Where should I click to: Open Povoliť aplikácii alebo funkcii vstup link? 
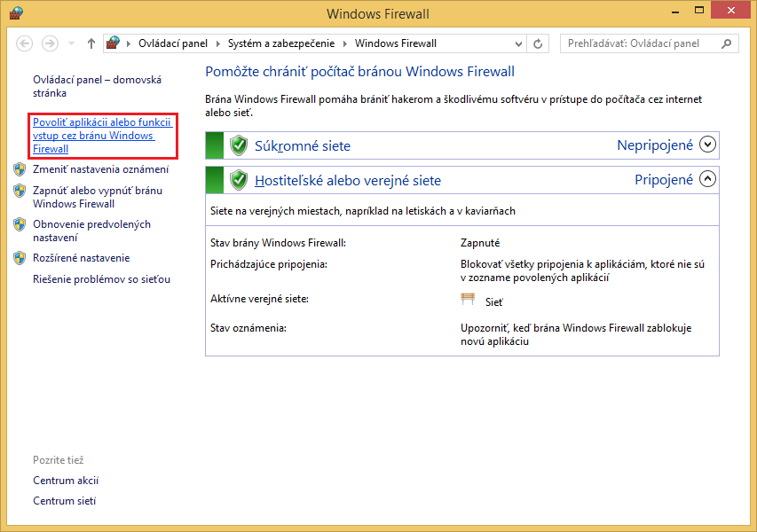click(100, 136)
